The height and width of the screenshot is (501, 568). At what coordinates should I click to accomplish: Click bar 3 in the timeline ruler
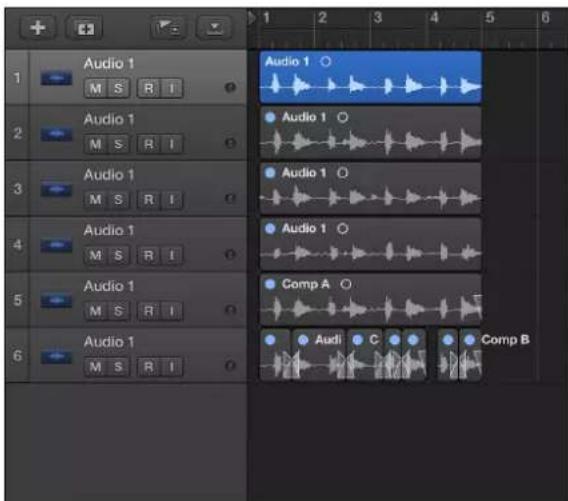click(x=377, y=17)
